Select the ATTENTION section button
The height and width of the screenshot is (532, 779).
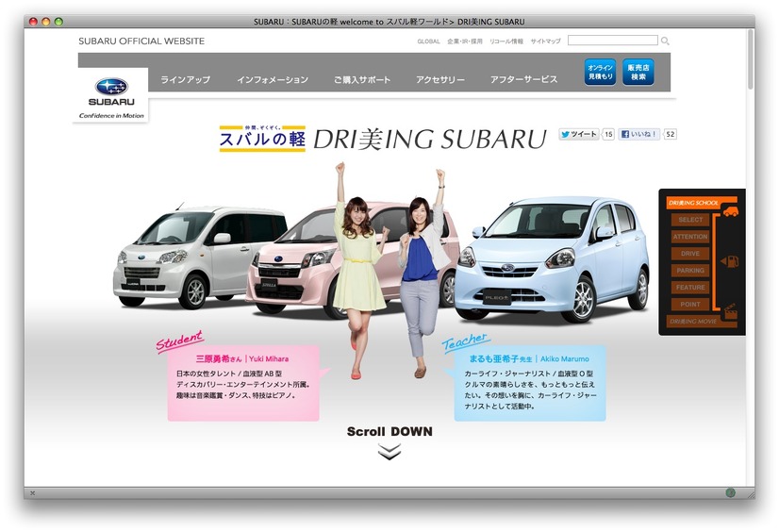click(690, 237)
